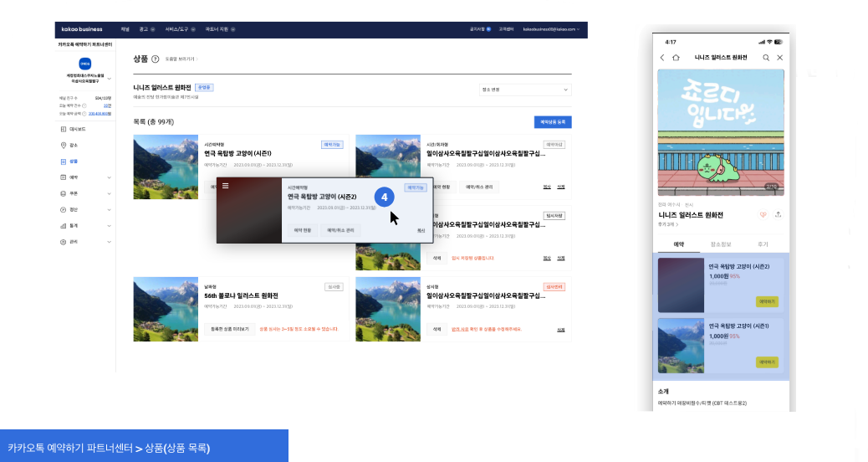This screenshot has height=462, width=868.
Task: Click the hamburger icon on the highlighted card
Action: tap(225, 186)
